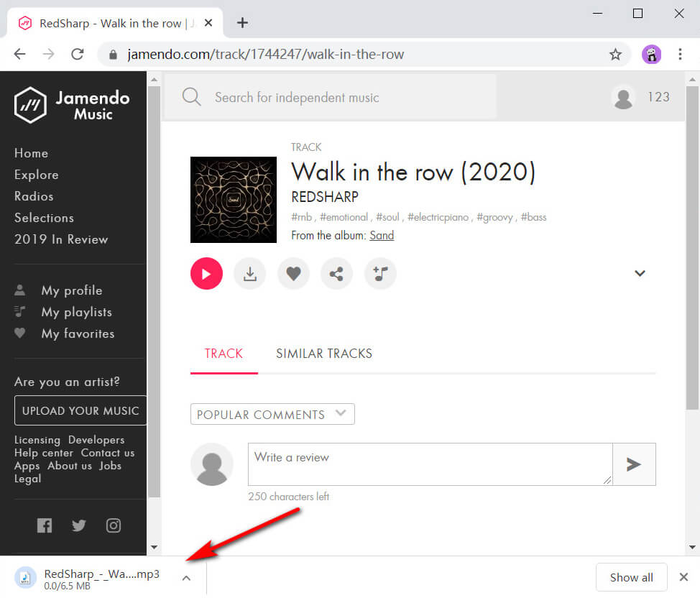The height and width of the screenshot is (598, 700).
Task: Open Jamendo Instagram icon
Action: pos(114,525)
